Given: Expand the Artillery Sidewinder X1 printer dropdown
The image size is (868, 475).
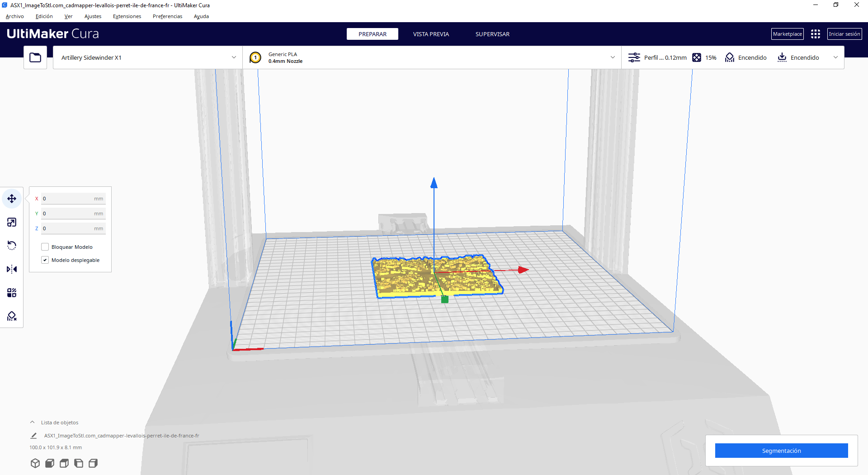Looking at the screenshot, I should 147,57.
